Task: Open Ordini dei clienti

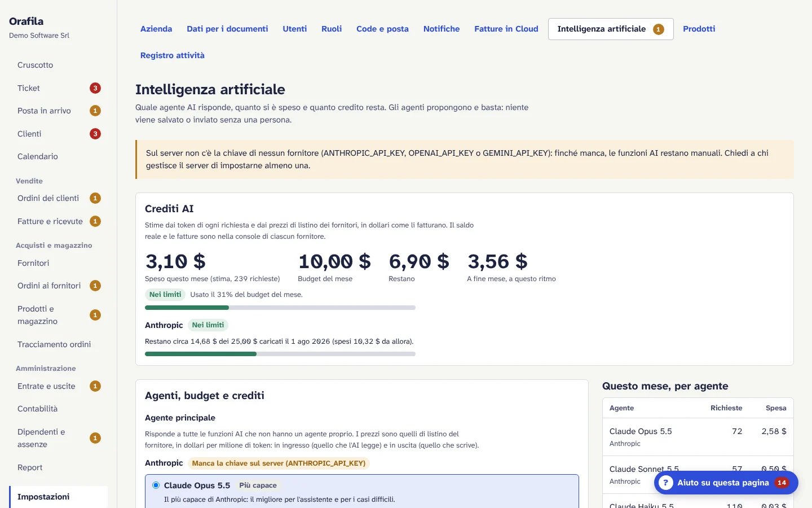Action: coord(59,198)
